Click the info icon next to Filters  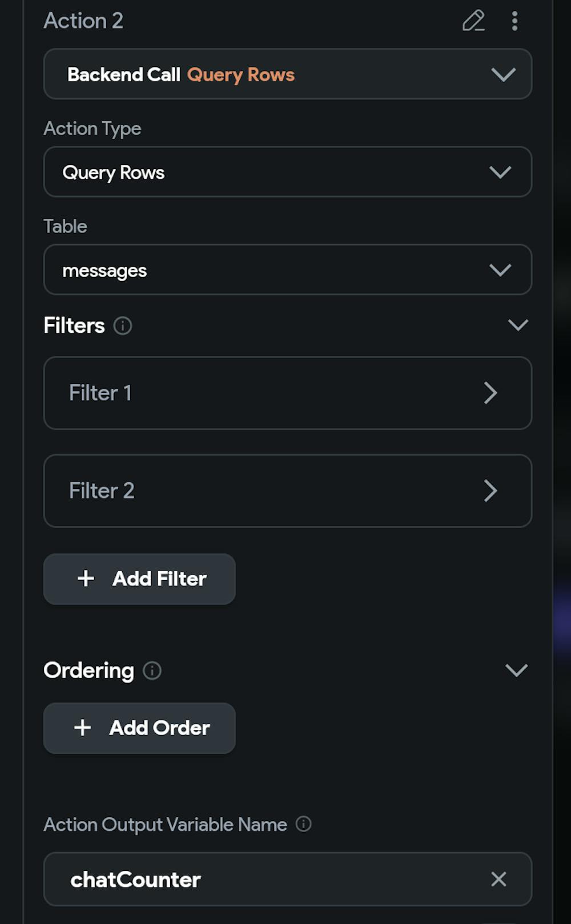(122, 326)
